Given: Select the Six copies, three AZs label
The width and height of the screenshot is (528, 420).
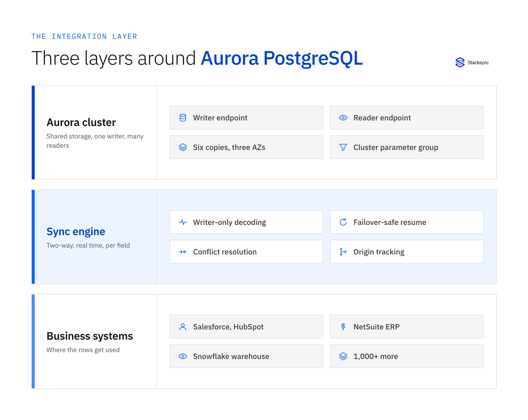Looking at the screenshot, I should pyautogui.click(x=229, y=147).
